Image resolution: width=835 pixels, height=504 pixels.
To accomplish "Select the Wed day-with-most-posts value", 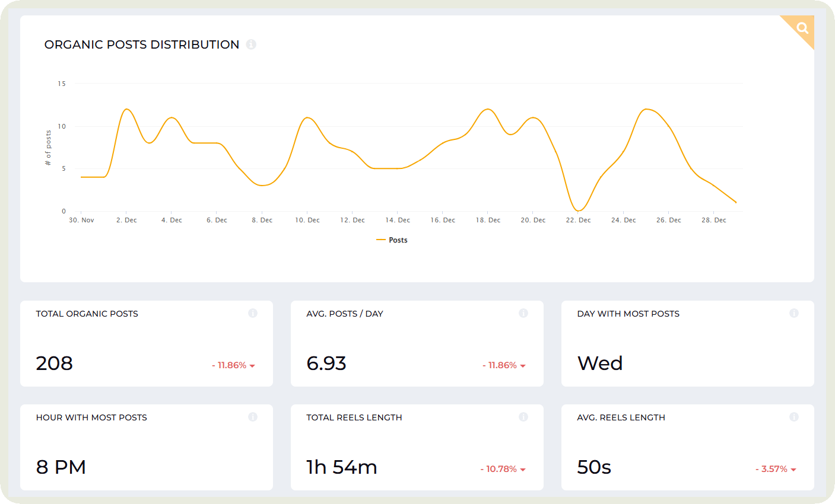I will coord(600,363).
